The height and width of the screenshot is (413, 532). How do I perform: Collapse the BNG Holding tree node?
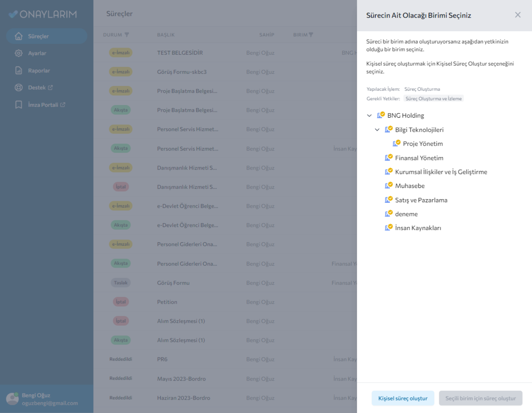tap(369, 116)
